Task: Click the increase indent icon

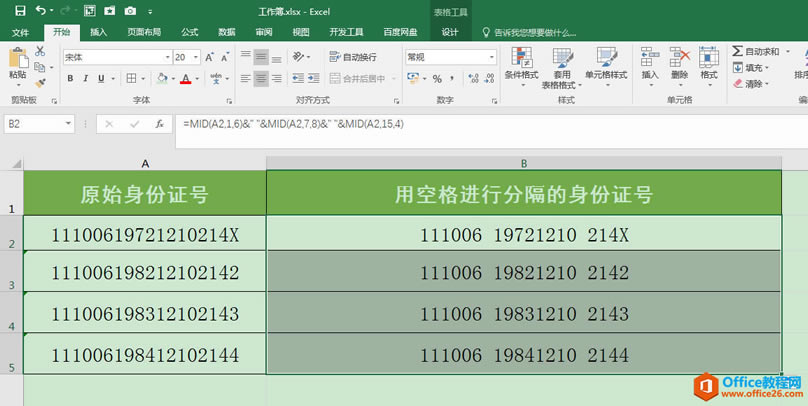Action: (313, 78)
